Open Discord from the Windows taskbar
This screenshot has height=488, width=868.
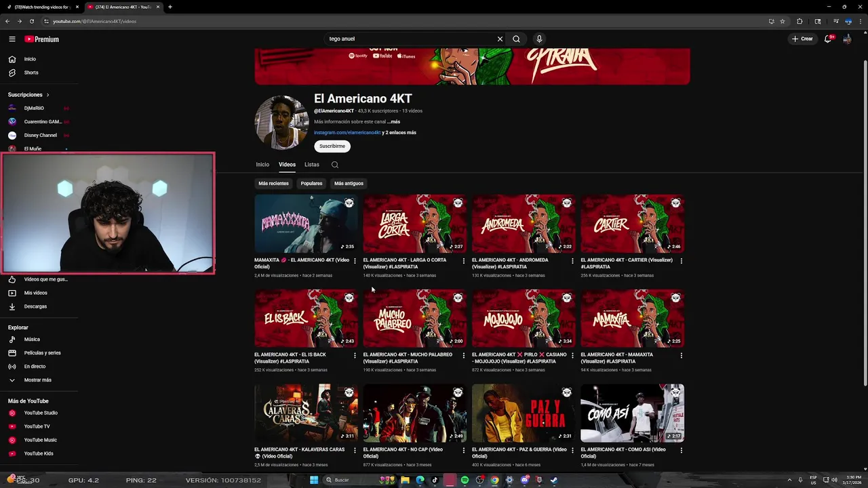coord(524,480)
